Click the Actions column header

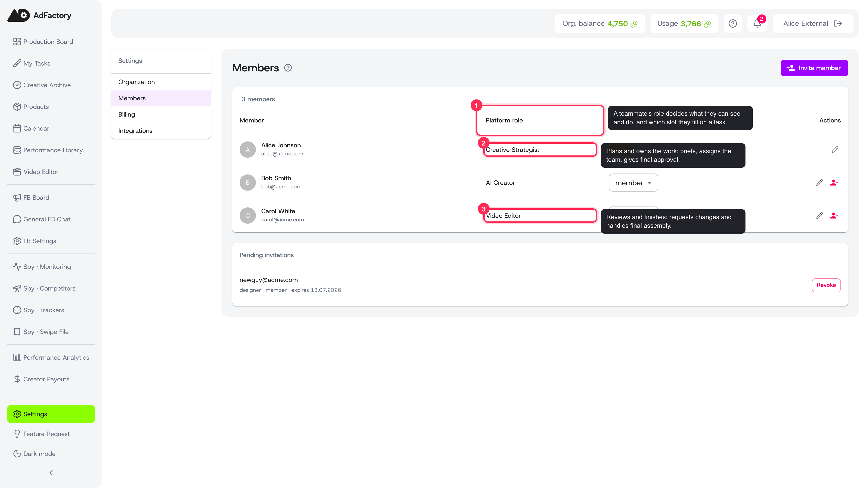[830, 120]
